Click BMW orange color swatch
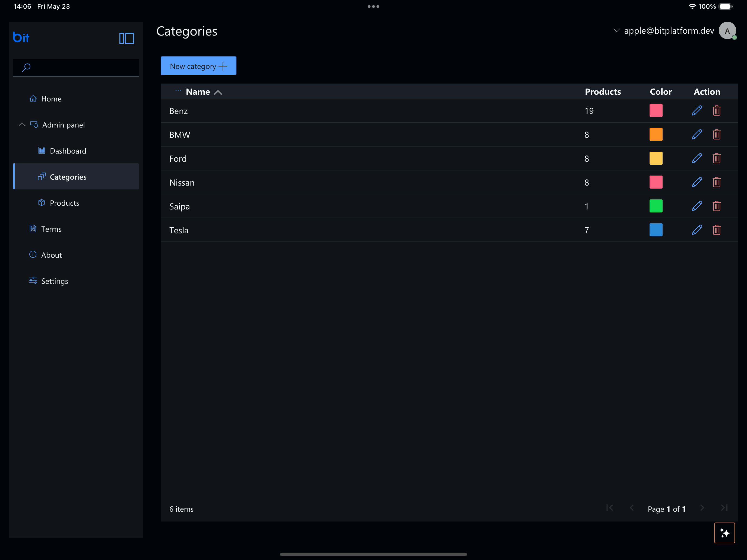This screenshot has width=747, height=560. point(656,134)
